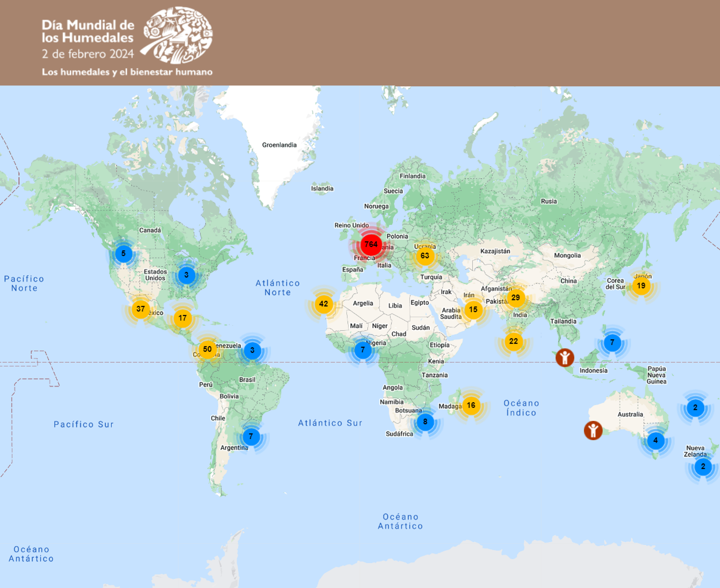
Task: Select the 37 cluster over Mexico
Action: 141,309
